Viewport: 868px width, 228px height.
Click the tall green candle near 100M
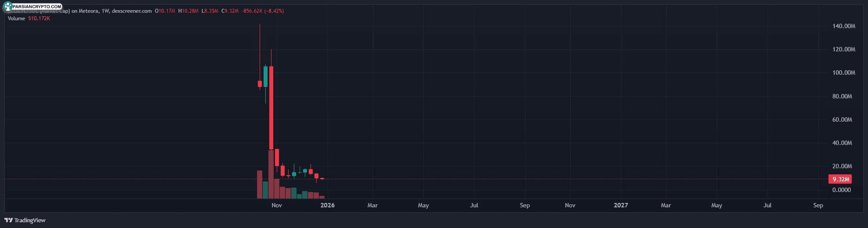tap(265, 76)
